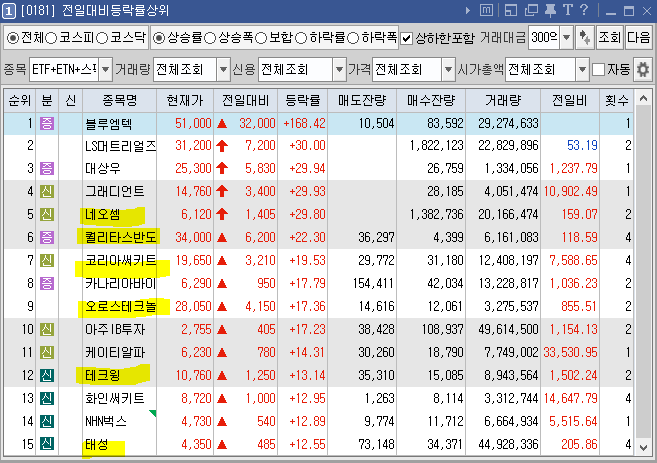Open settings gear icon

click(643, 70)
